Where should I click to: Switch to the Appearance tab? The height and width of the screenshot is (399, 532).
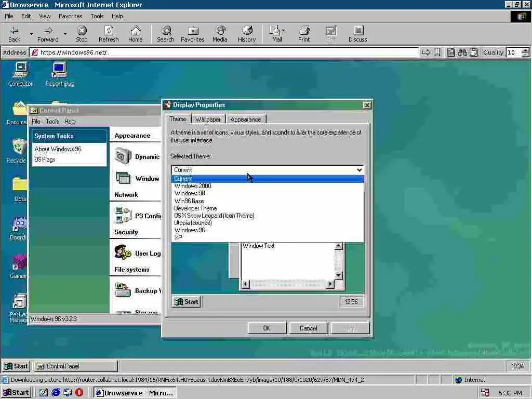point(246,119)
